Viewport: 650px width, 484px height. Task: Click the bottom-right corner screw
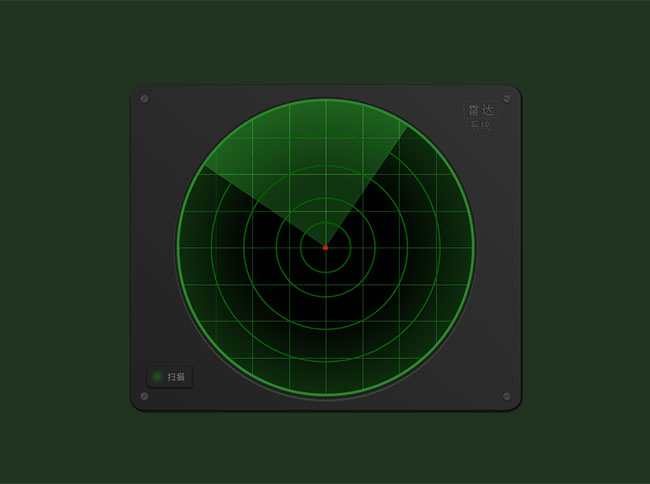[507, 397]
